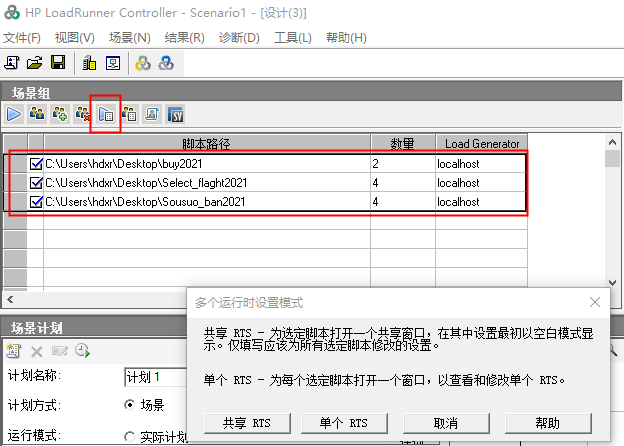The width and height of the screenshot is (624, 446).
Task: Click the Add Group icon with green plus
Action: pos(60,114)
